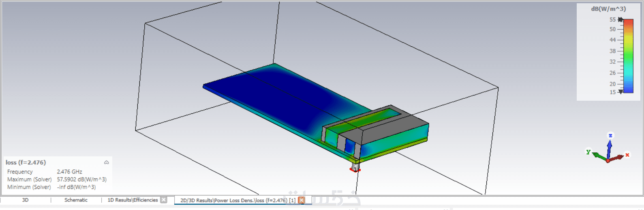Click the y axis label on triad
The height and width of the screenshot is (210, 644).
[588, 152]
